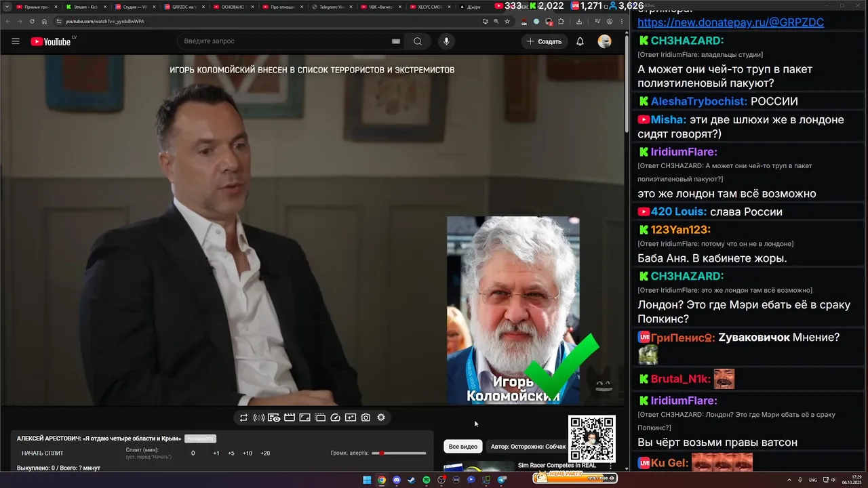This screenshot has height=488, width=868.
Task: Open Steam from the taskbar
Action: point(412,480)
